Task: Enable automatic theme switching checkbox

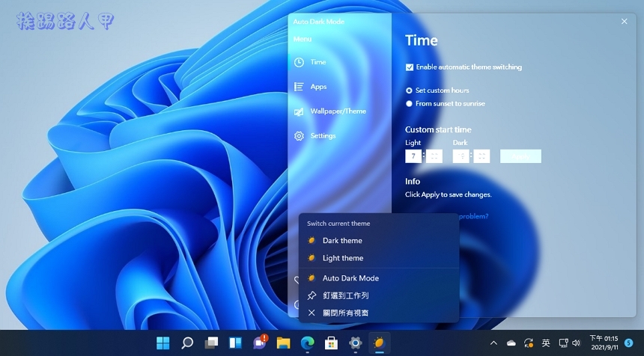Action: pos(410,67)
